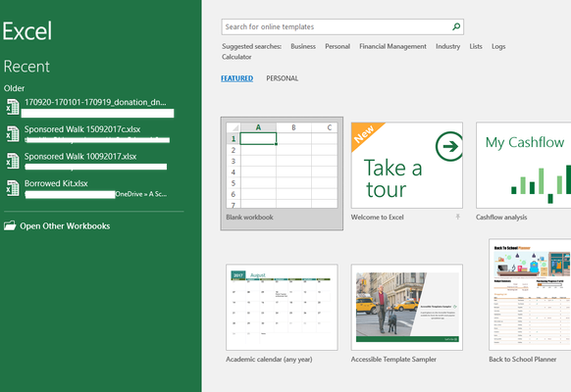Image resolution: width=571 pixels, height=392 pixels.
Task: Open the Accessible Template Sampler thumbnail
Action: (407, 308)
